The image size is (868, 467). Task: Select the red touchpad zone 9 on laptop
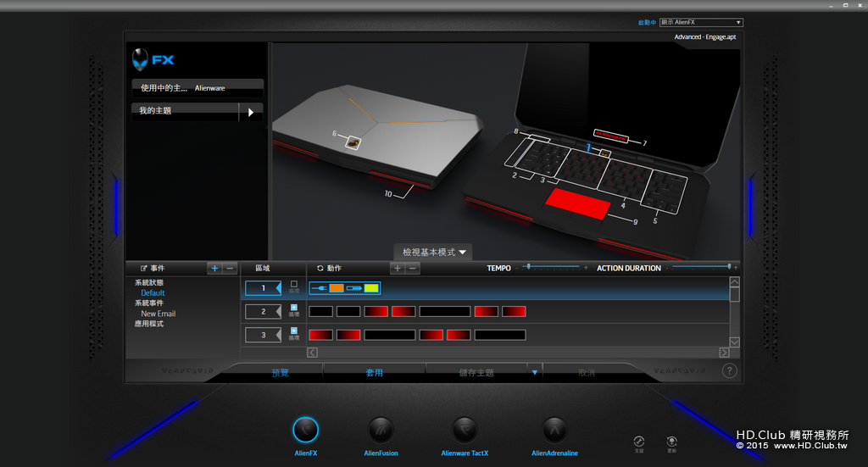click(x=577, y=203)
